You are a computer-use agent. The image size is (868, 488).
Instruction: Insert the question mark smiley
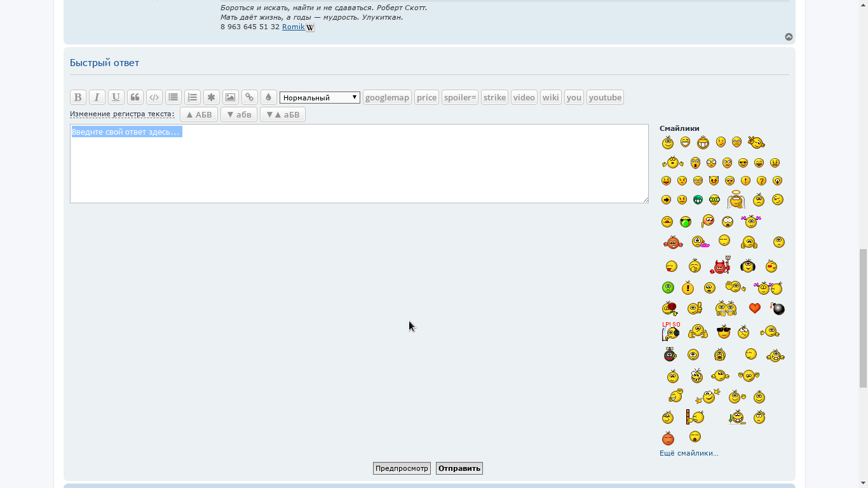[x=761, y=181]
